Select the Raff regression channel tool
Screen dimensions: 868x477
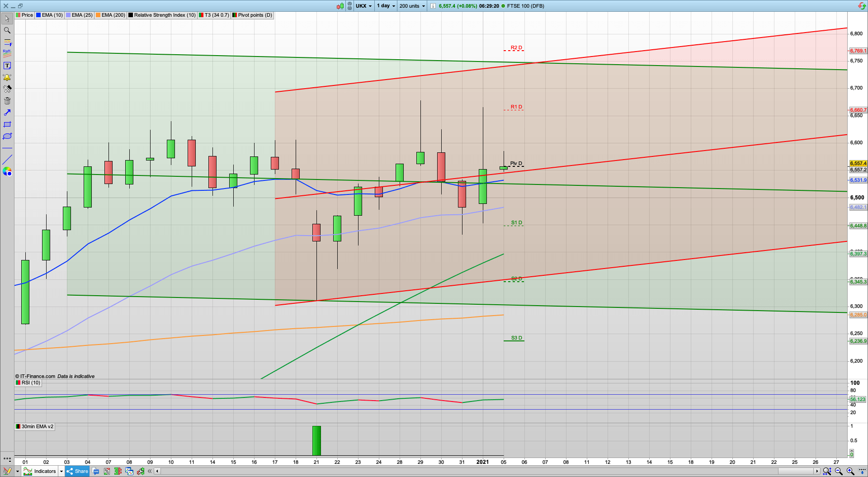click(x=7, y=54)
